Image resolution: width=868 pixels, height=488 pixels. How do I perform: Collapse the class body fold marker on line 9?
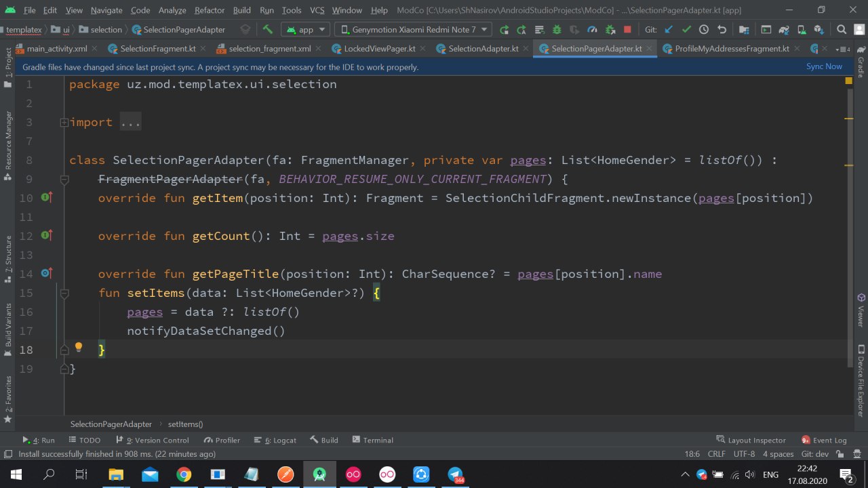click(64, 180)
